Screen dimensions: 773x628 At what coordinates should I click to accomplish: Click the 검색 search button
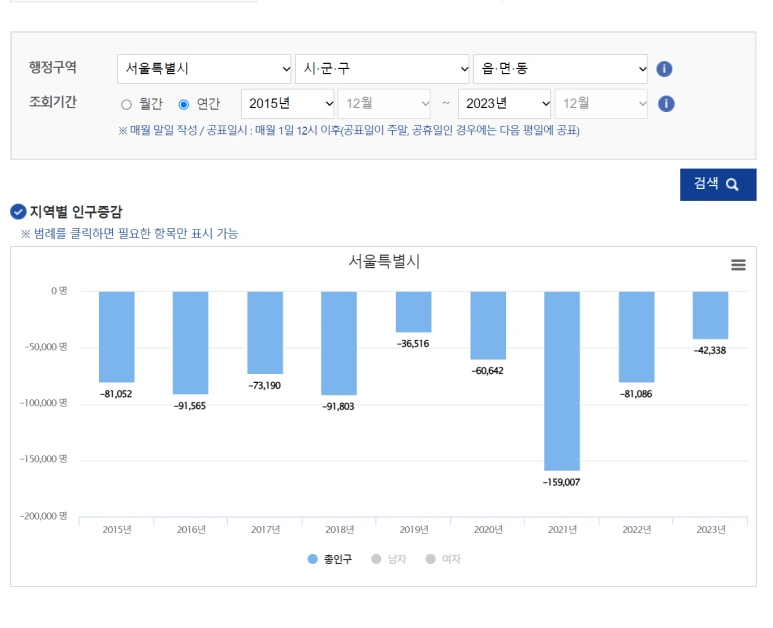[x=718, y=185]
